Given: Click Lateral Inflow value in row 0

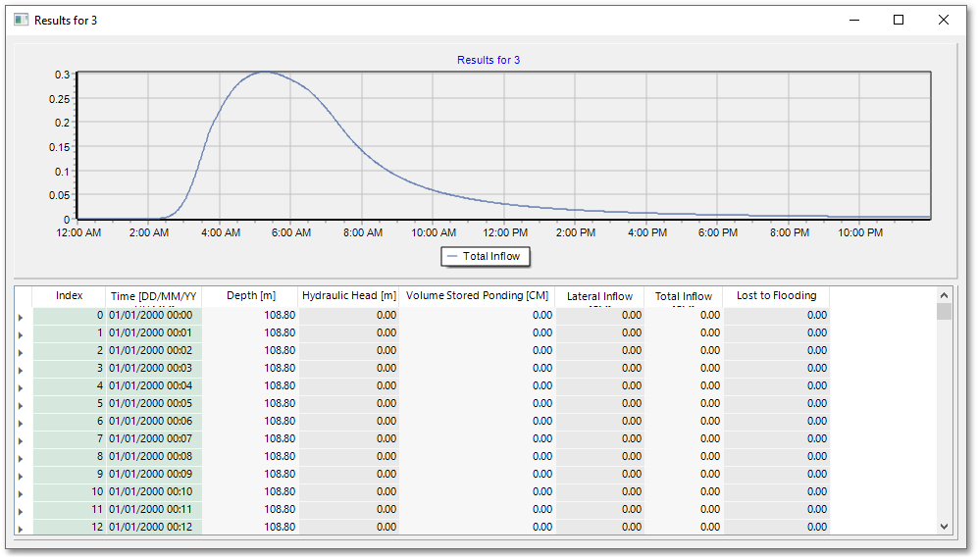Looking at the screenshot, I should point(599,315).
